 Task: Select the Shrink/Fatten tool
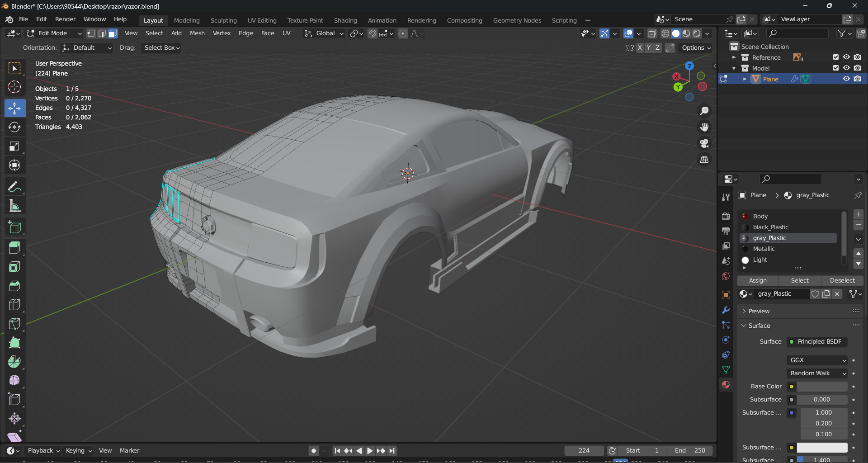point(14,418)
